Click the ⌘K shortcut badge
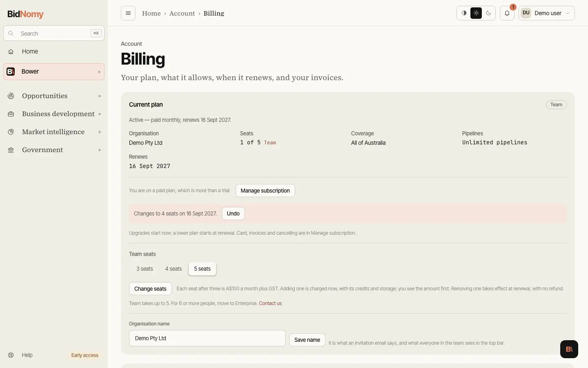The height and width of the screenshot is (368, 588). coord(96,33)
